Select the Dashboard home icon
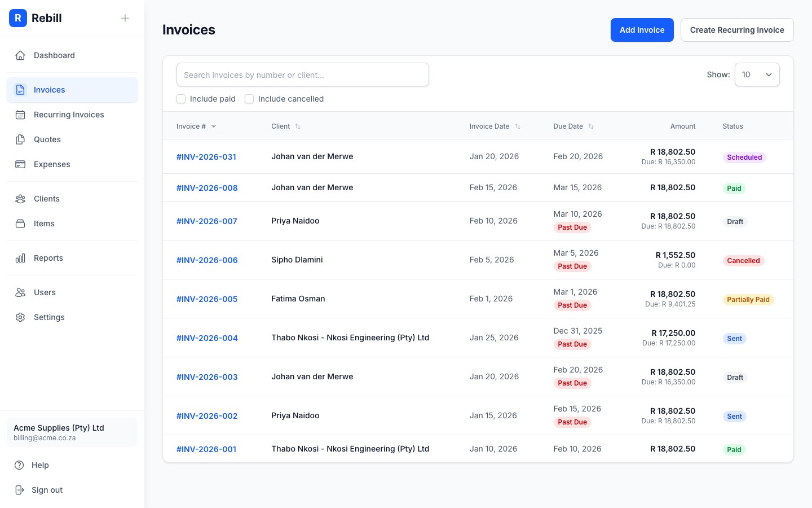The image size is (812, 508). pyautogui.click(x=20, y=55)
